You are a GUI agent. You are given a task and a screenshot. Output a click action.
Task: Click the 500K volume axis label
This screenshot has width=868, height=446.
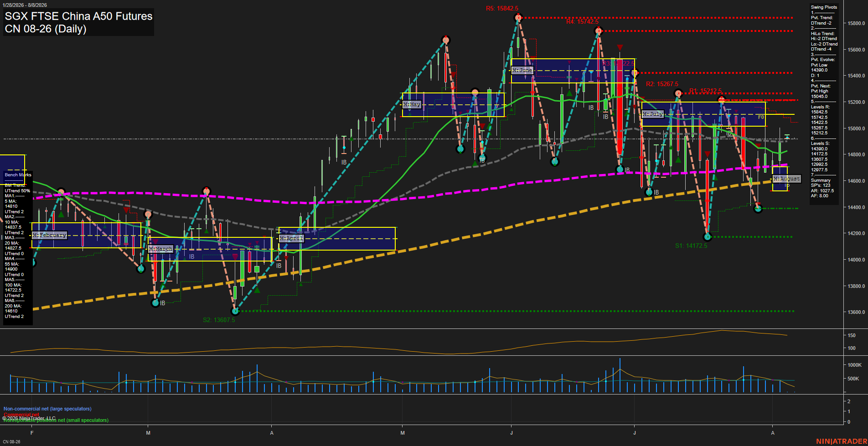[x=853, y=379]
